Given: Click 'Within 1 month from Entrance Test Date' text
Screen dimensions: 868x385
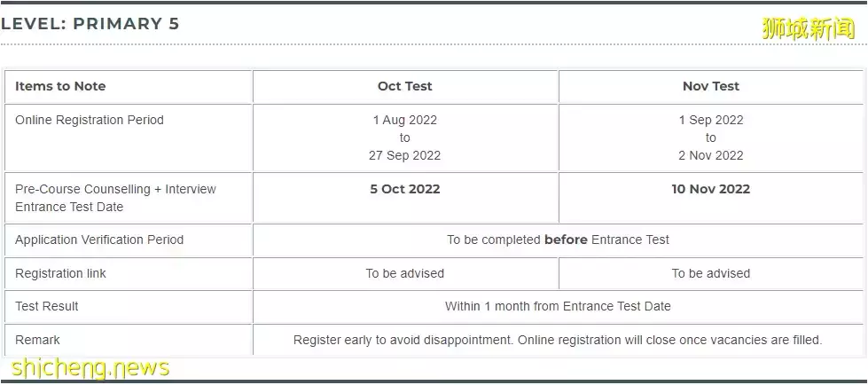Looking at the screenshot, I should pos(558,306).
